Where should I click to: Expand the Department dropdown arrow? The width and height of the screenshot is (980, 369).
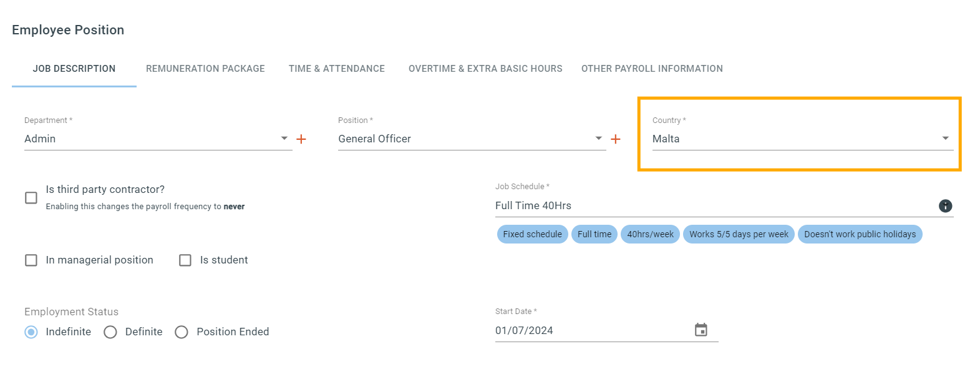click(284, 139)
